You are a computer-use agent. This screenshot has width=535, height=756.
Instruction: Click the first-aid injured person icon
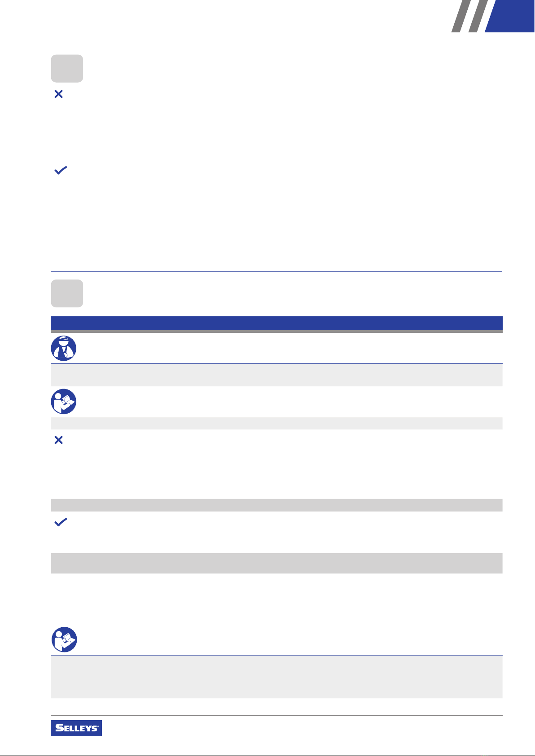pos(64,348)
